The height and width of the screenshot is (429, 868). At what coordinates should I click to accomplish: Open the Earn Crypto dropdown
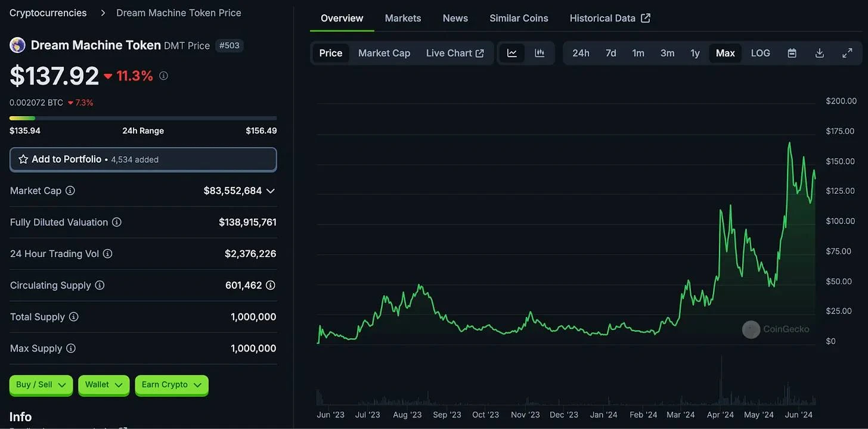click(x=172, y=385)
